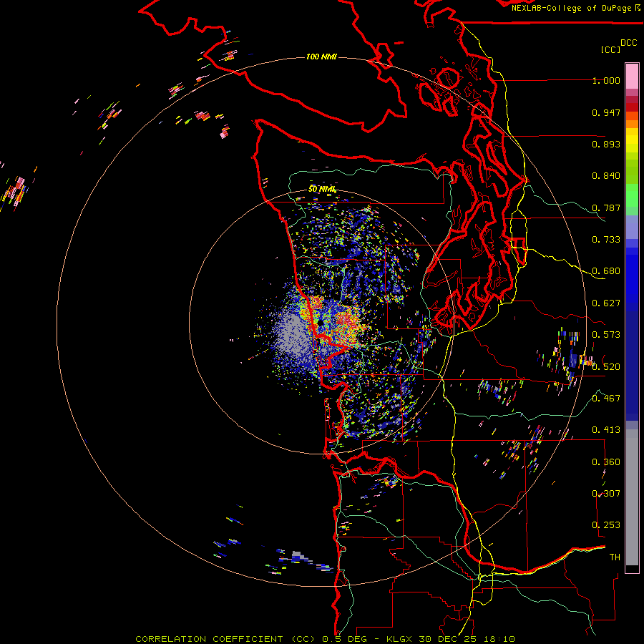
Task: Click the 0.893 color scale value
Action: 606,144
